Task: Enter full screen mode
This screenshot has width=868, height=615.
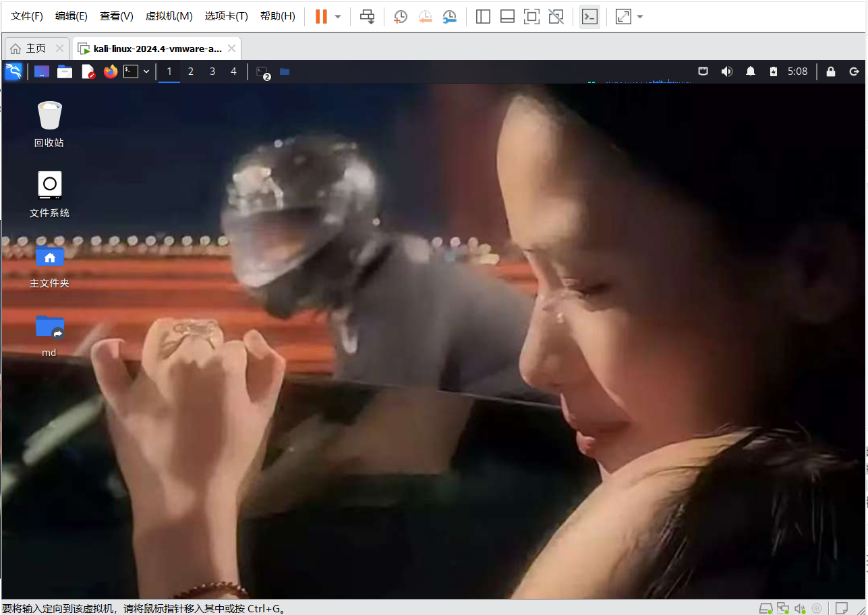Action: point(531,16)
